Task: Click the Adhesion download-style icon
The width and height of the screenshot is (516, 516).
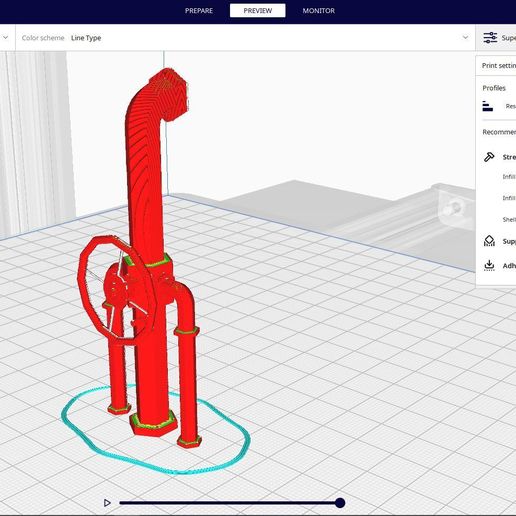Action: click(489, 265)
